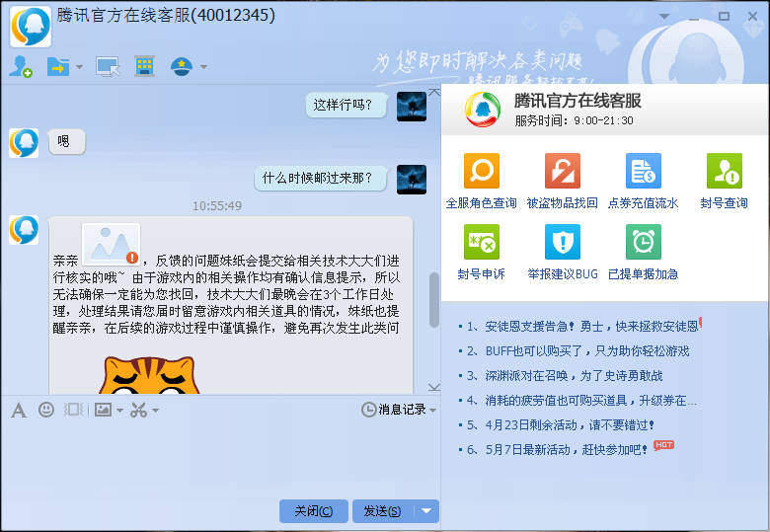Click the timestamp 10:55:49
The height and width of the screenshot is (532, 770).
click(216, 205)
